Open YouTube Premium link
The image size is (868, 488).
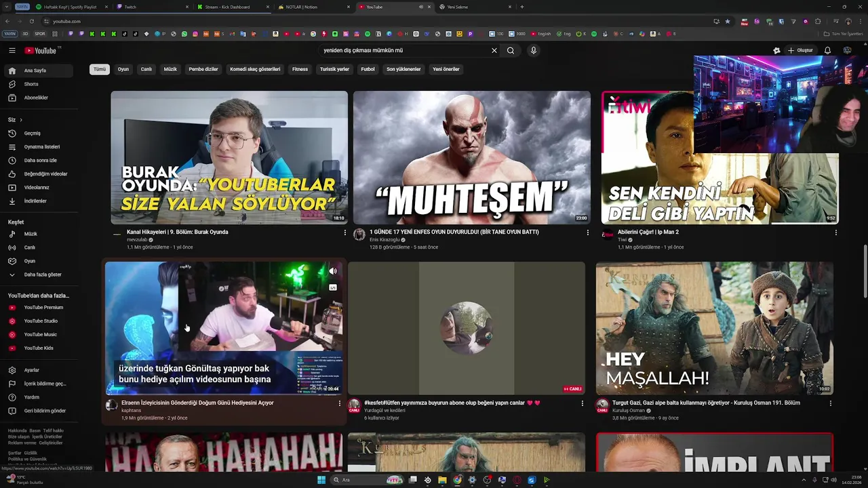39,307
